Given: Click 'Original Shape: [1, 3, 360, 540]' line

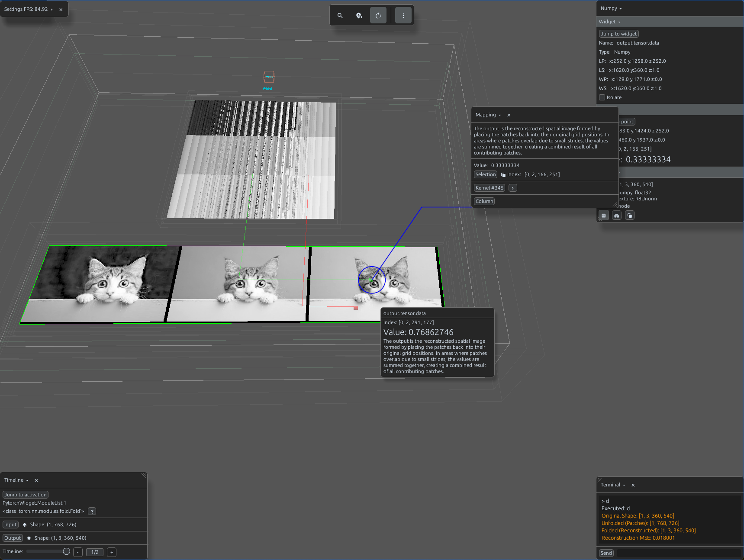Looking at the screenshot, I should [638, 516].
